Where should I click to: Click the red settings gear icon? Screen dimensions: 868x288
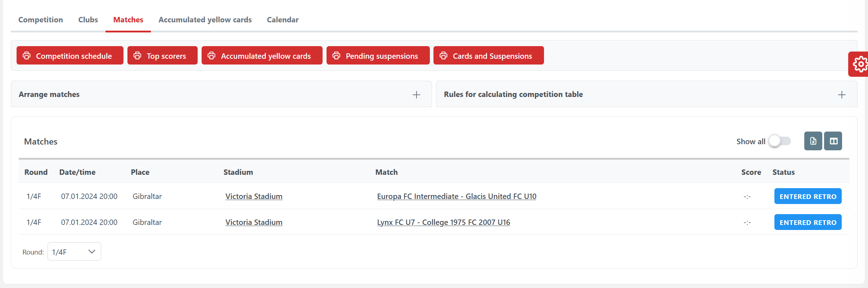[860, 64]
